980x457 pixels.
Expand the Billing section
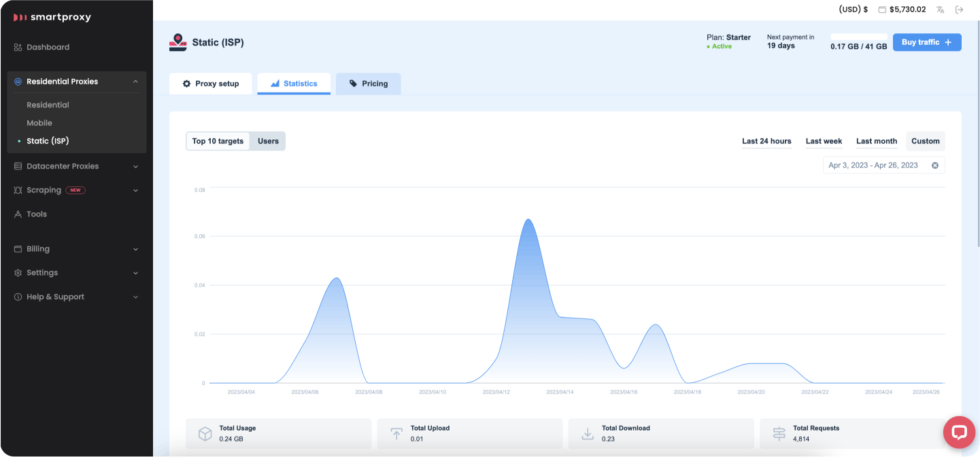(x=135, y=250)
